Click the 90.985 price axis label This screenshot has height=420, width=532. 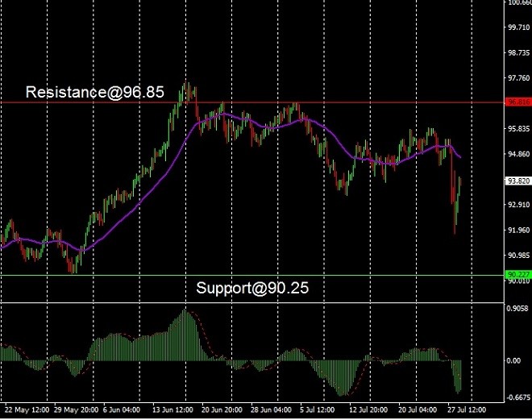point(519,256)
